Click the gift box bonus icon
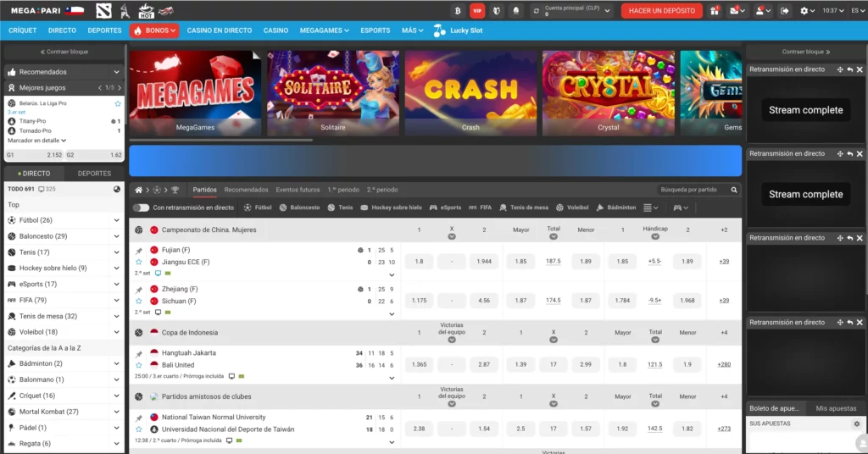The image size is (868, 454). (x=715, y=11)
